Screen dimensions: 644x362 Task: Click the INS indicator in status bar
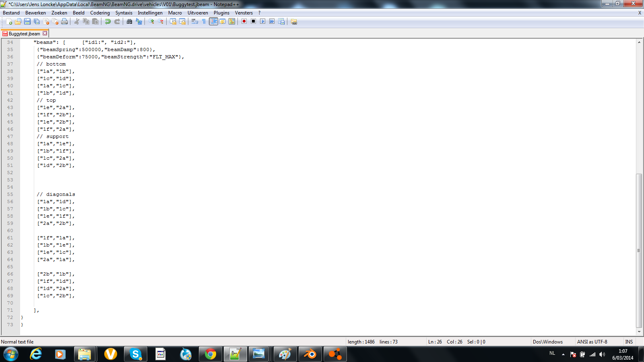coord(629,342)
